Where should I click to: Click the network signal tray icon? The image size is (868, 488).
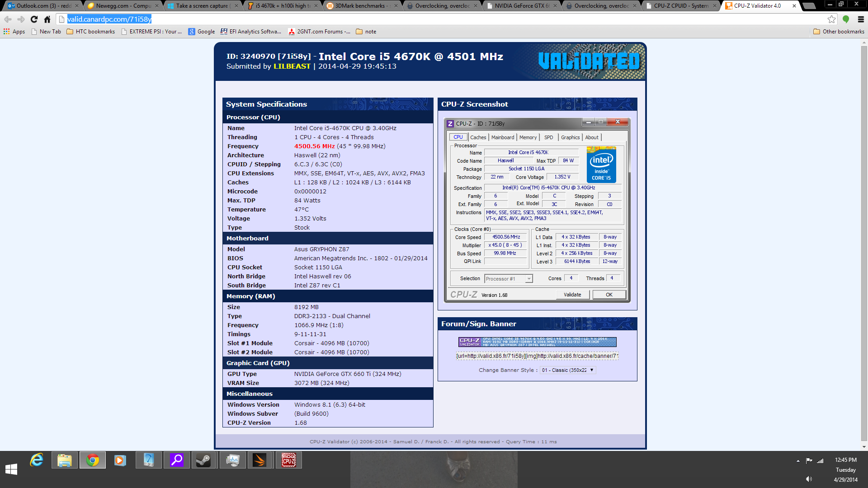pyautogui.click(x=820, y=461)
